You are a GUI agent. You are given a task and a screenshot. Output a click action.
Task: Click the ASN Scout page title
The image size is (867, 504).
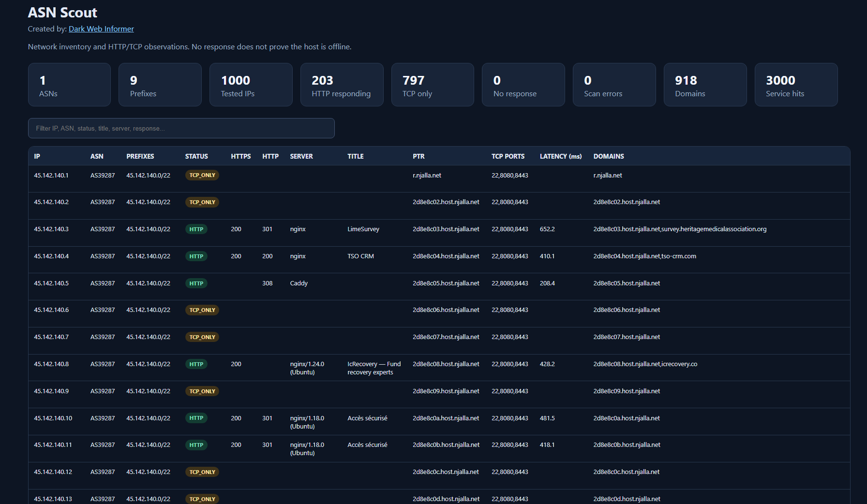click(62, 13)
